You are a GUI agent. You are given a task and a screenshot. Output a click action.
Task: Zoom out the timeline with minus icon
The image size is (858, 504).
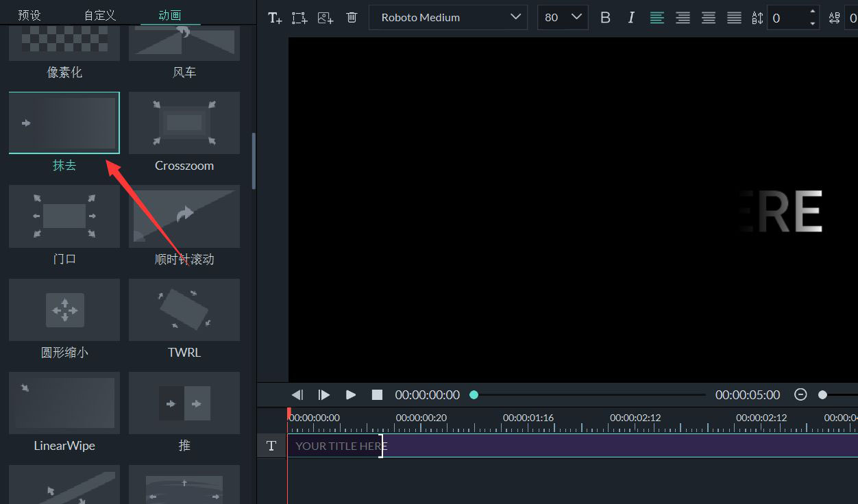[800, 394]
